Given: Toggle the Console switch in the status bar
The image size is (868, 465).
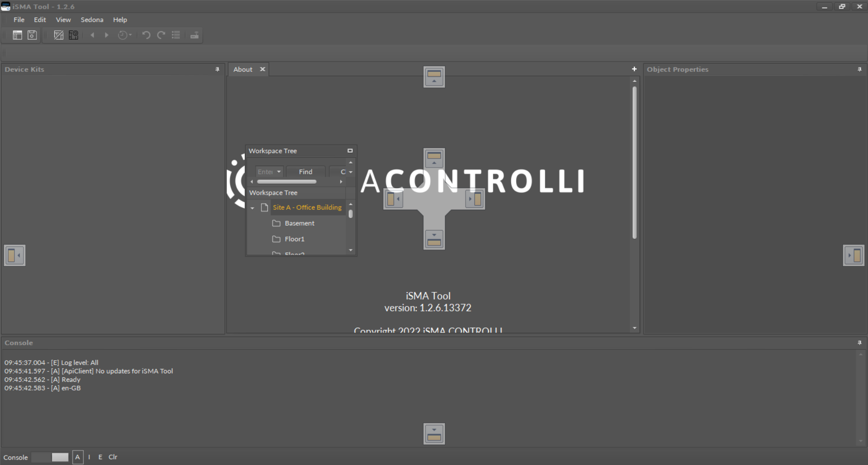Looking at the screenshot, I should pos(51,457).
